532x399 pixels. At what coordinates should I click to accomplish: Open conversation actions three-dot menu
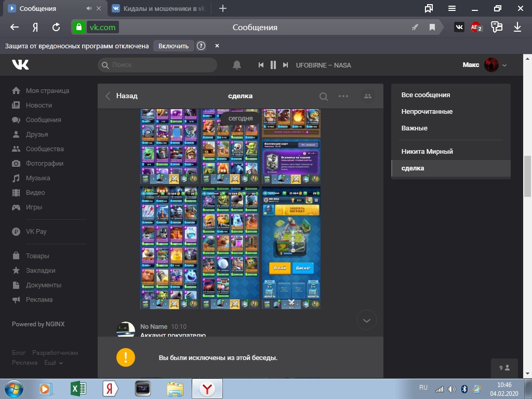[x=343, y=96]
